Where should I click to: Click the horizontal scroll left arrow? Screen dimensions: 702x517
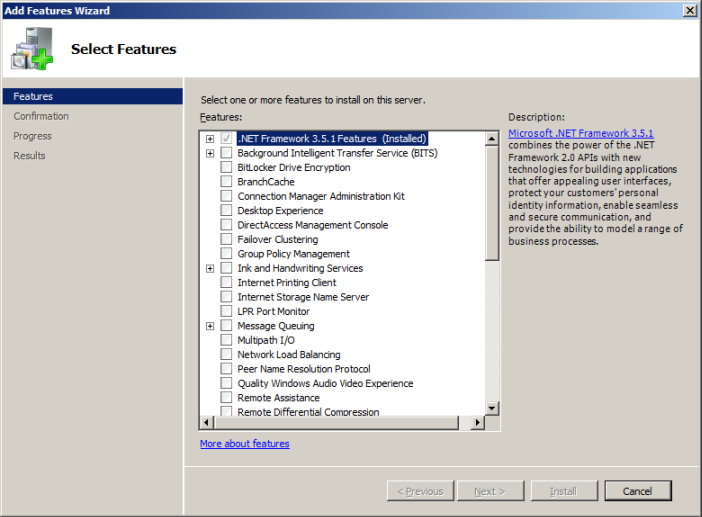tap(206, 422)
